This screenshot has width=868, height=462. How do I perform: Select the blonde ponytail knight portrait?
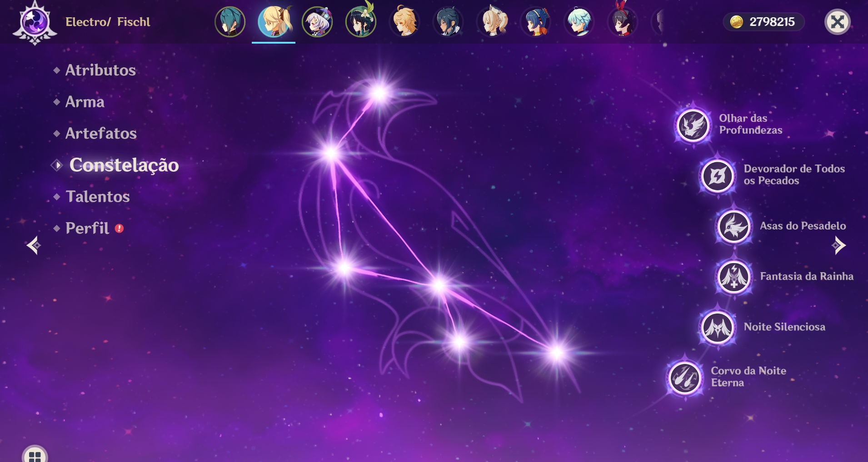[x=492, y=22]
